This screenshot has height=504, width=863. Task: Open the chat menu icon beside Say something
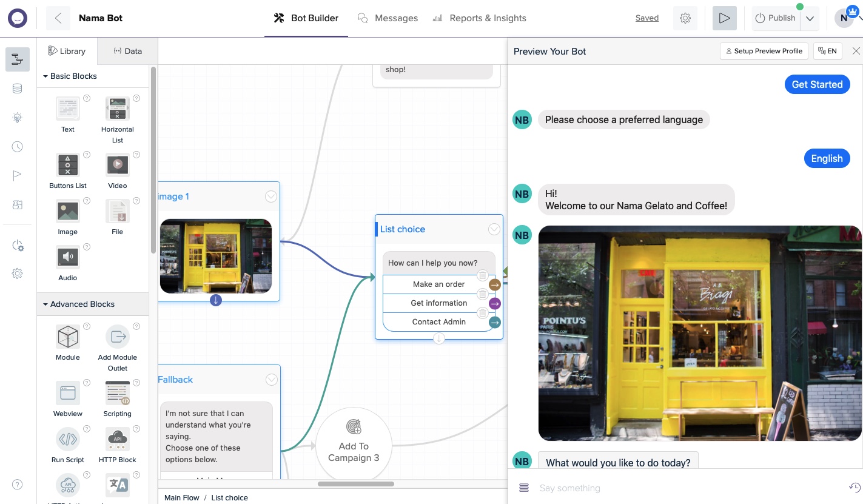pos(524,488)
